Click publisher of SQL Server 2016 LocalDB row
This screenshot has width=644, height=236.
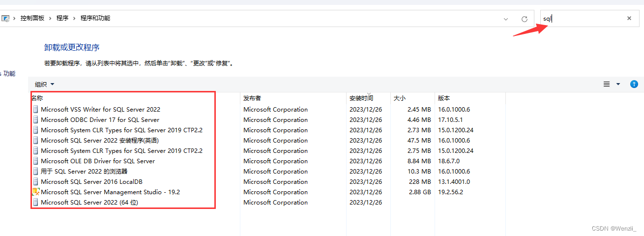point(275,182)
